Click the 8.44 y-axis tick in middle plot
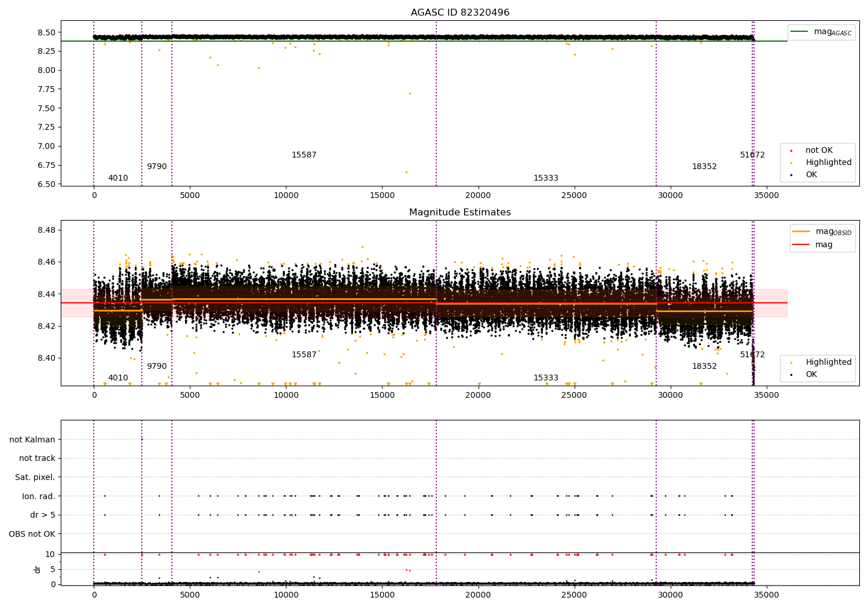The width and height of the screenshot is (868, 608). (x=47, y=294)
